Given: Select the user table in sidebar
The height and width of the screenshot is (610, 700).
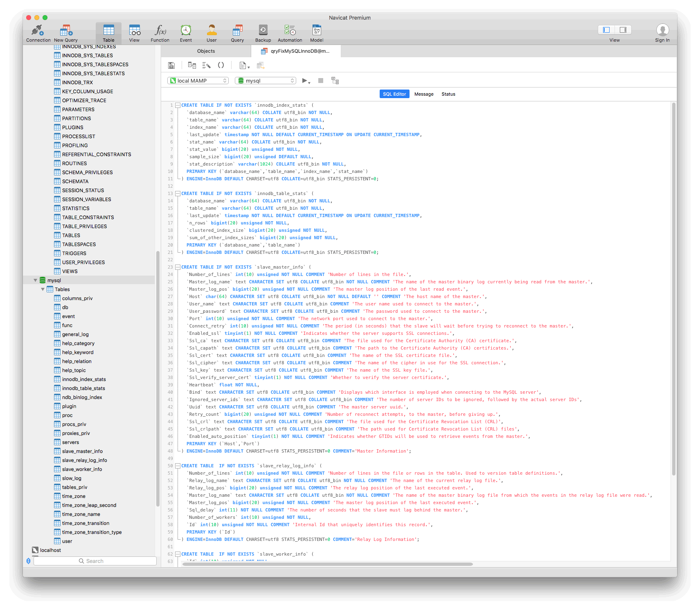Looking at the screenshot, I should point(67,541).
